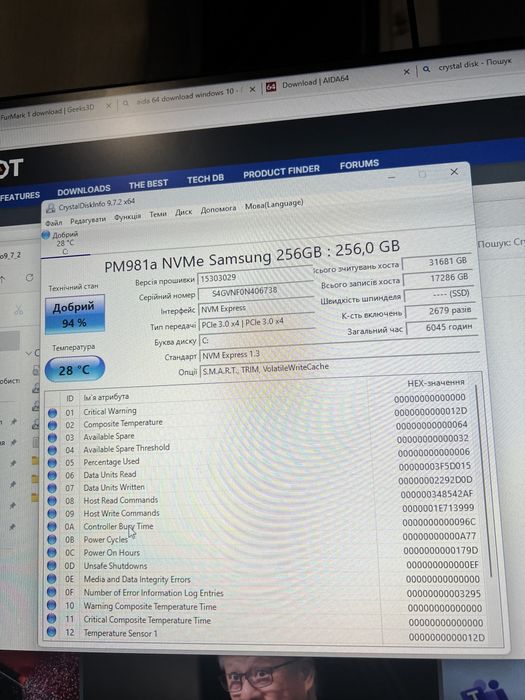This screenshot has height=700, width=525.
Task: Click the ---- (SSD) spindle speed value
Action: pyautogui.click(x=439, y=294)
